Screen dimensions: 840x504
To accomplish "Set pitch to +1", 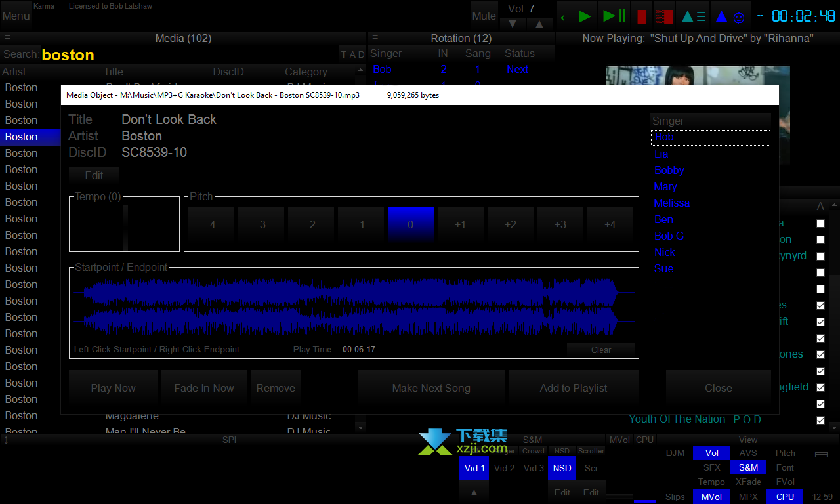I will click(x=461, y=224).
